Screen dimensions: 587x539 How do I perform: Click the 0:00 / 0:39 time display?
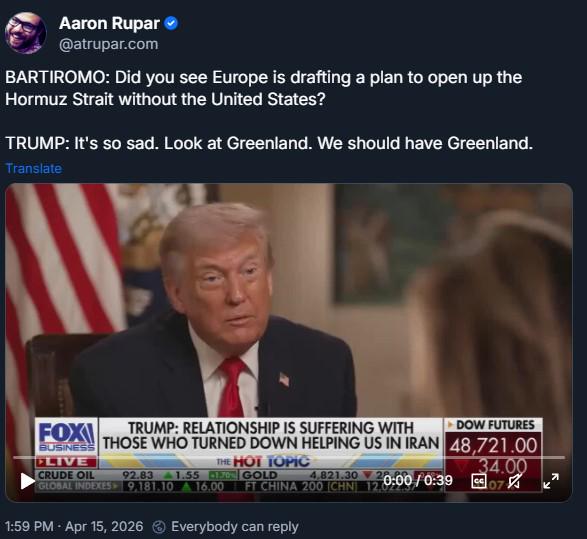tap(418, 480)
